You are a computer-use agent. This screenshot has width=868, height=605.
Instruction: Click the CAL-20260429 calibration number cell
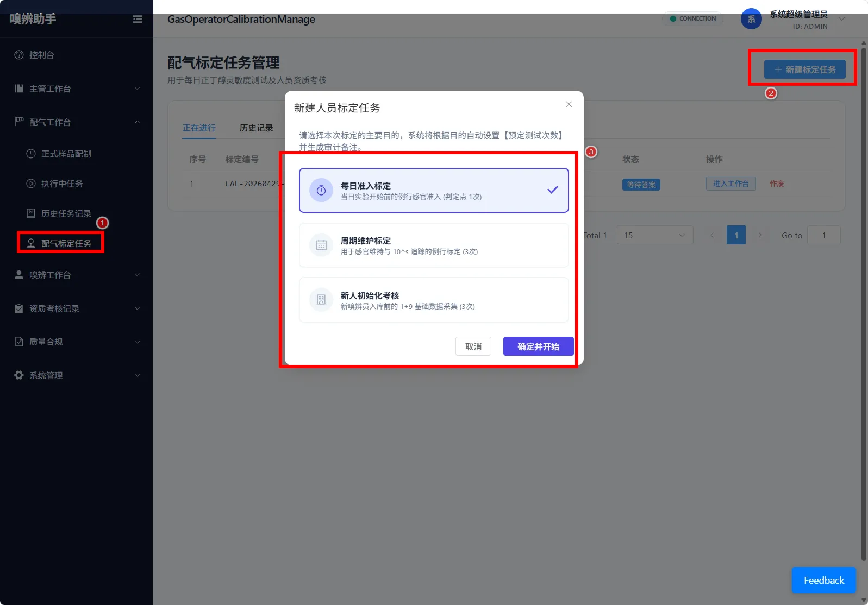click(254, 184)
